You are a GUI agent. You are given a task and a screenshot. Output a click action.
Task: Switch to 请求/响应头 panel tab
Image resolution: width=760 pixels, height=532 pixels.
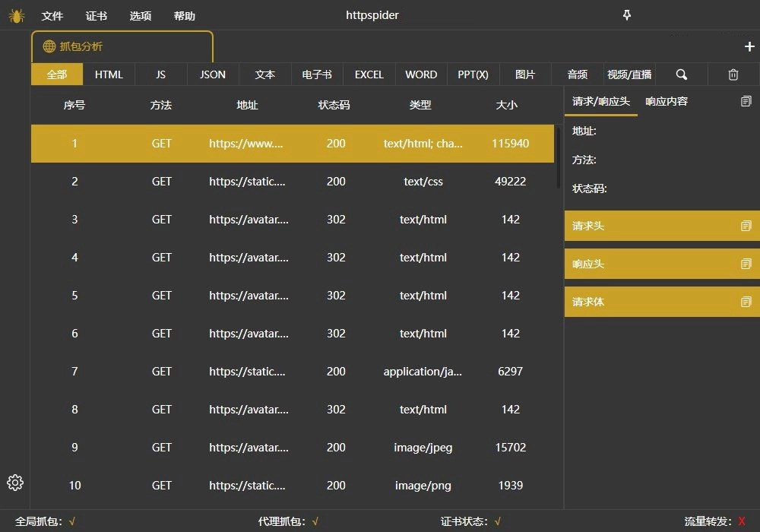(601, 101)
